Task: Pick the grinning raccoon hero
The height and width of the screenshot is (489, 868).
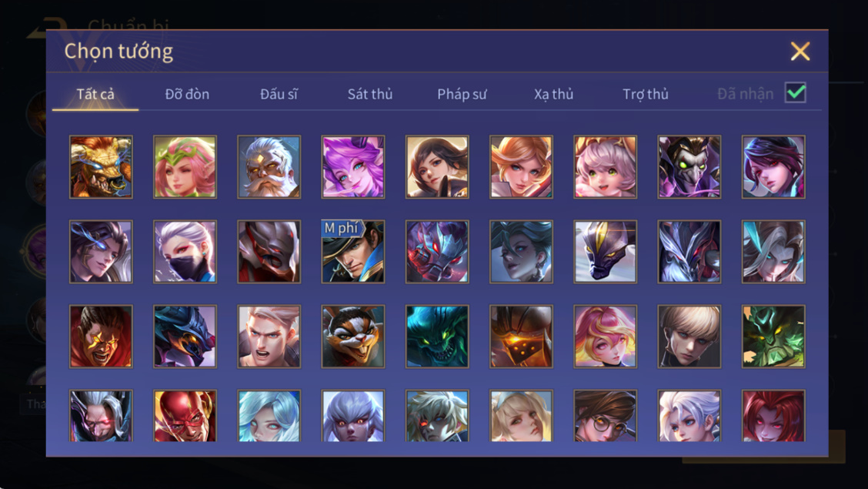Action: coord(353,337)
